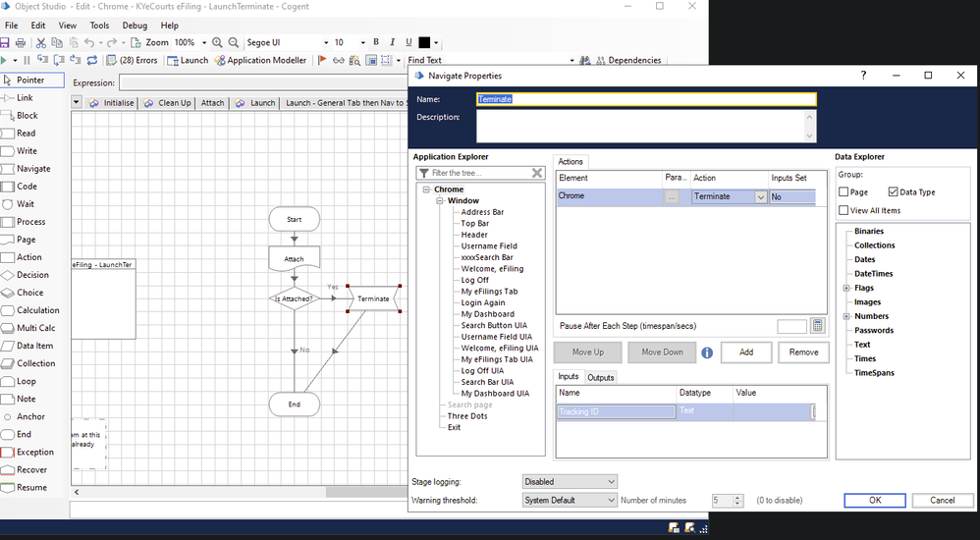Click the Cut scissors icon
Screen dimensions: 980x540
(40, 43)
